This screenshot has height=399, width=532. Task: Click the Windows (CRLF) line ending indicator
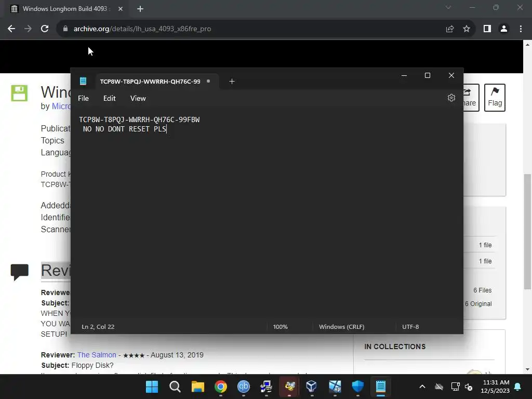[x=342, y=327]
